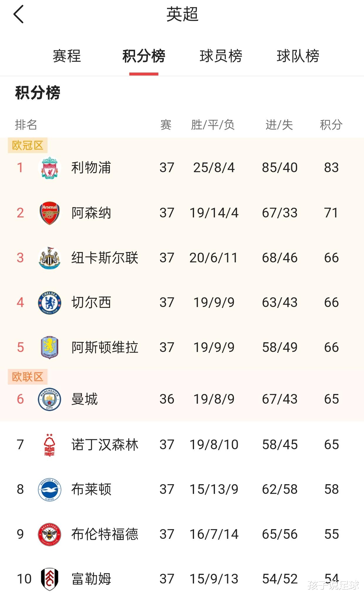Tap the 欧冠区 zone label
Screen dimensions: 364x597
[x=28, y=145]
